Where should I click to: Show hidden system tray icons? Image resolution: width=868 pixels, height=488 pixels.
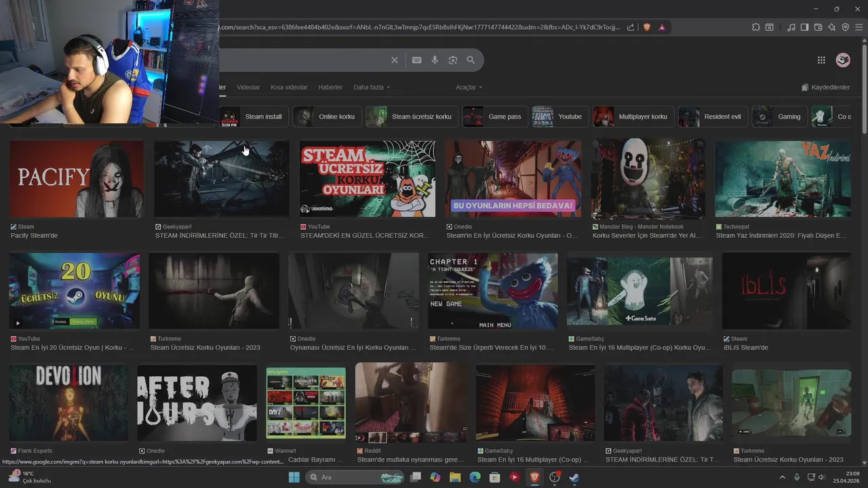(x=783, y=477)
